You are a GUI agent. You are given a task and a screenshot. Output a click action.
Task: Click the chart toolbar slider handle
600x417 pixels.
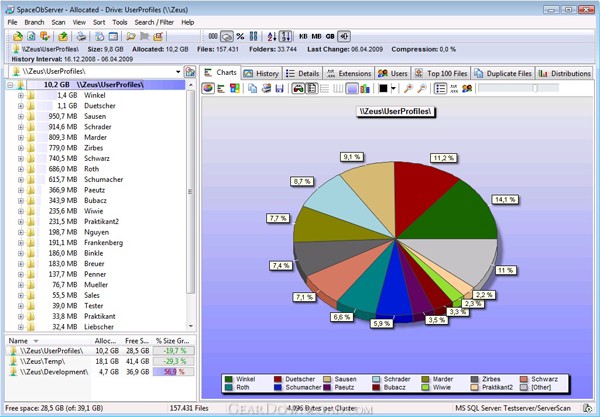535,89
